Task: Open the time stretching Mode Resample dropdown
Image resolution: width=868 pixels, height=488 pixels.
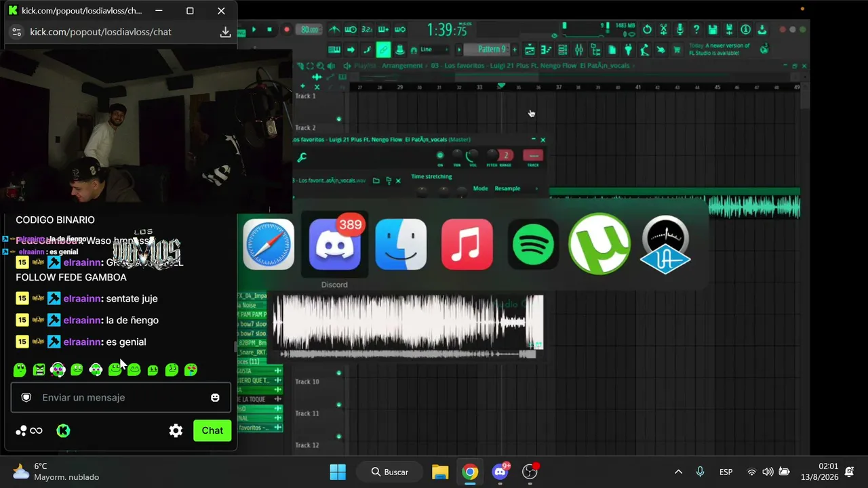Action: [x=515, y=188]
